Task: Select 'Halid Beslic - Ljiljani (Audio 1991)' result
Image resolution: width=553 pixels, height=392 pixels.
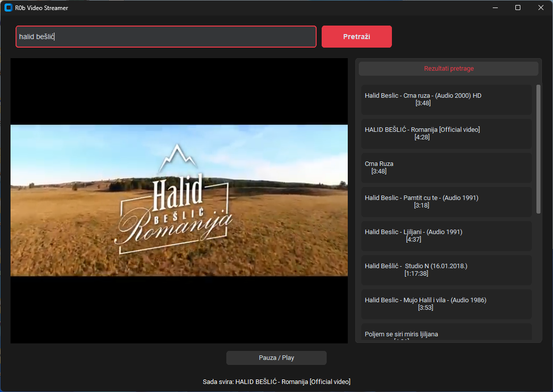Action: point(447,236)
